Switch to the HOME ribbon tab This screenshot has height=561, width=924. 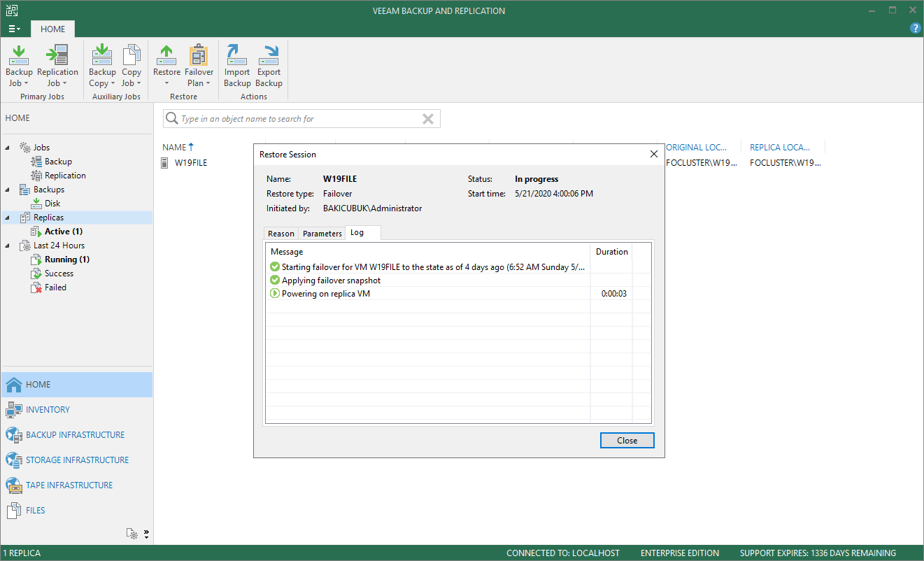coord(52,29)
